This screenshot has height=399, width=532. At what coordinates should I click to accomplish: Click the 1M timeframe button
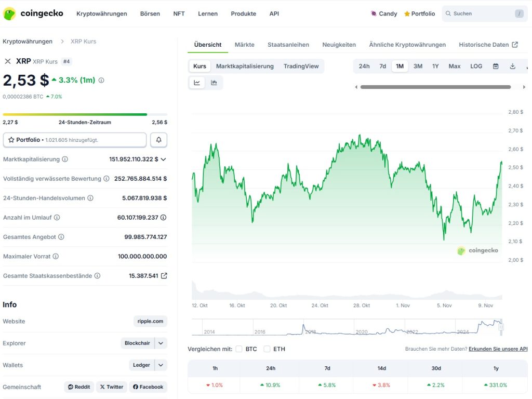(400, 66)
